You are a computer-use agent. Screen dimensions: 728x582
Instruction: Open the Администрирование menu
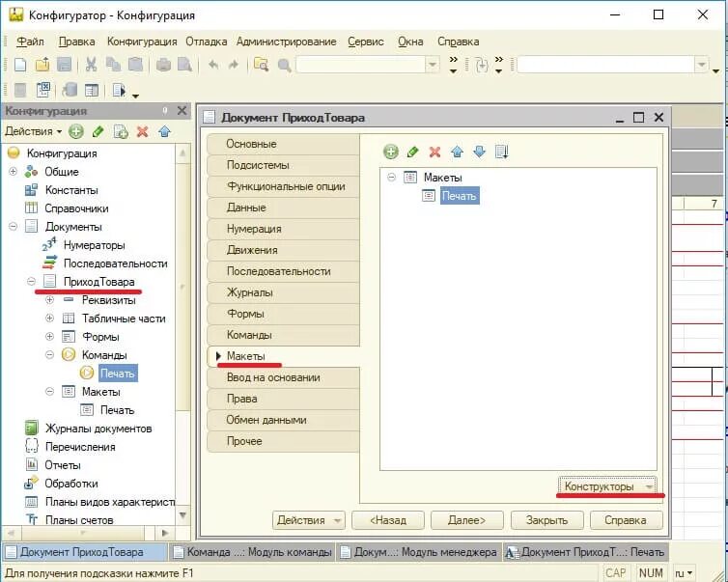point(287,42)
